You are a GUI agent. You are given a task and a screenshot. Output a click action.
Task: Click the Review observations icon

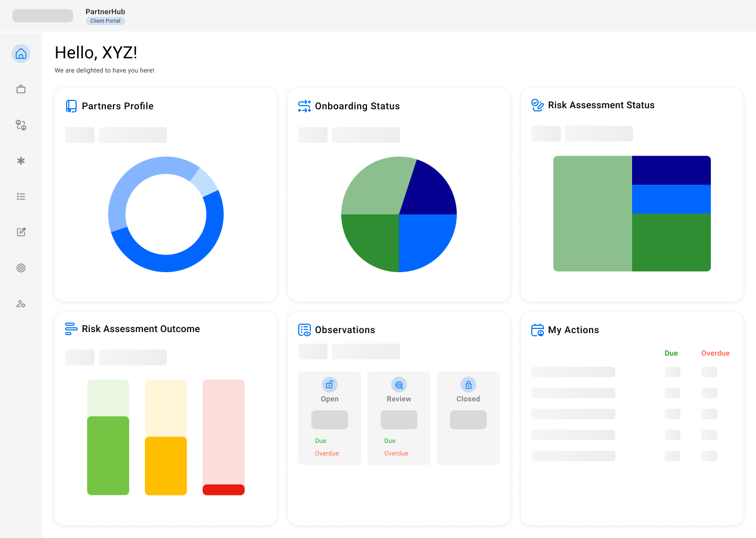pos(399,385)
